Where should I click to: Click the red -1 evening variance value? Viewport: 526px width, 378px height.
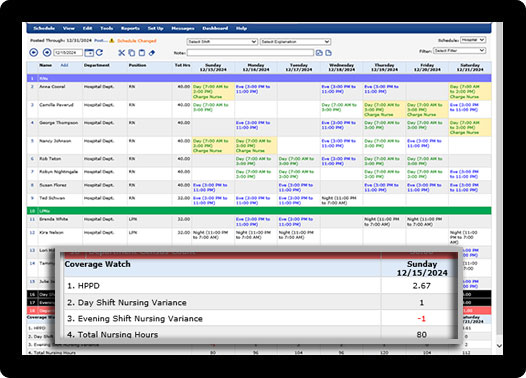click(421, 319)
